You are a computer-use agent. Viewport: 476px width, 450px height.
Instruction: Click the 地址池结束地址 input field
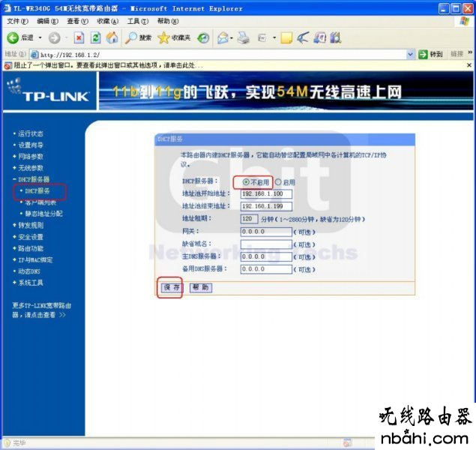266,206
